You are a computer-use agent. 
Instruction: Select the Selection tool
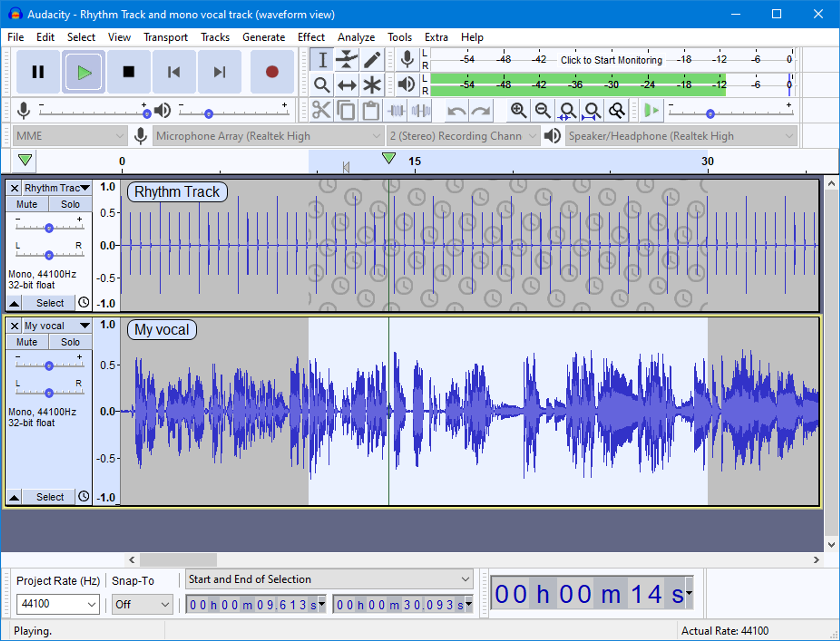click(322, 59)
